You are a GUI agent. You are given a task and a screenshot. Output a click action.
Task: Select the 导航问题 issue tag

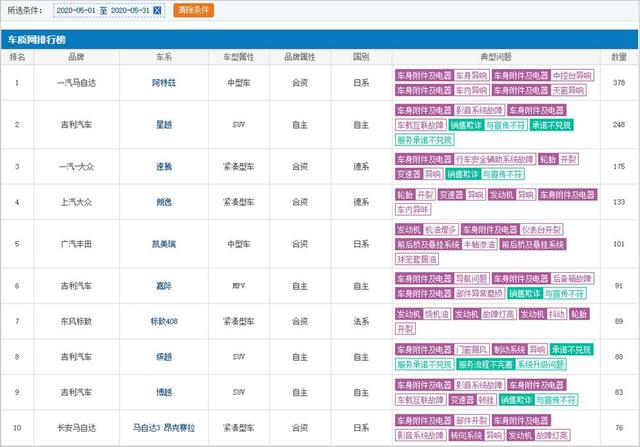tap(471, 279)
